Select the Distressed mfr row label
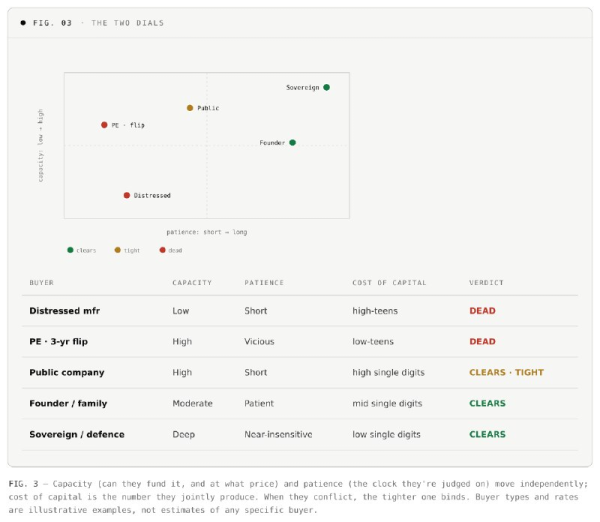Screen dimensions: 600x522 coord(65,311)
